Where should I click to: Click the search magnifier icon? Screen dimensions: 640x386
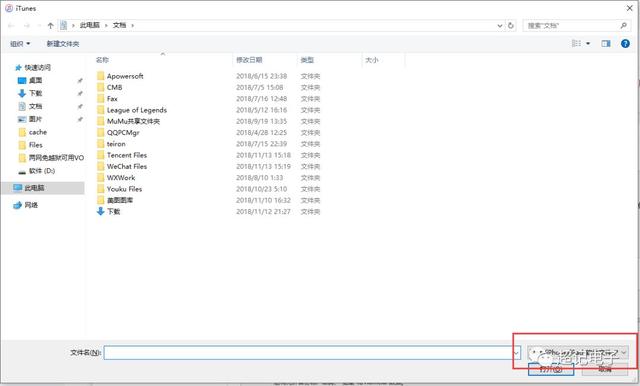tap(624, 25)
